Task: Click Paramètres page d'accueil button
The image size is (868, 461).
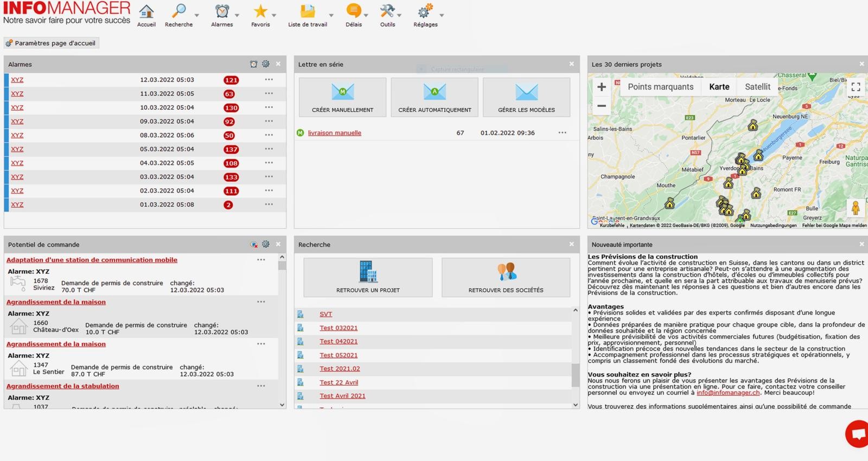Action: (x=51, y=43)
